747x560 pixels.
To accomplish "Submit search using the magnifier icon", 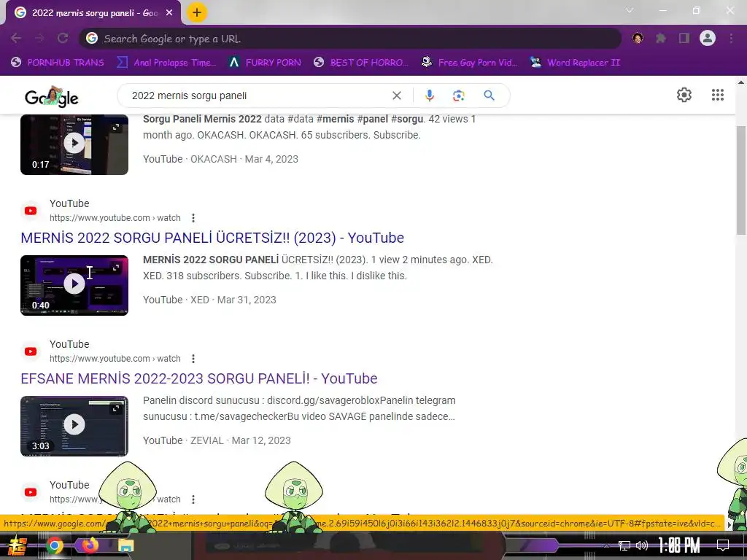I will click(489, 96).
